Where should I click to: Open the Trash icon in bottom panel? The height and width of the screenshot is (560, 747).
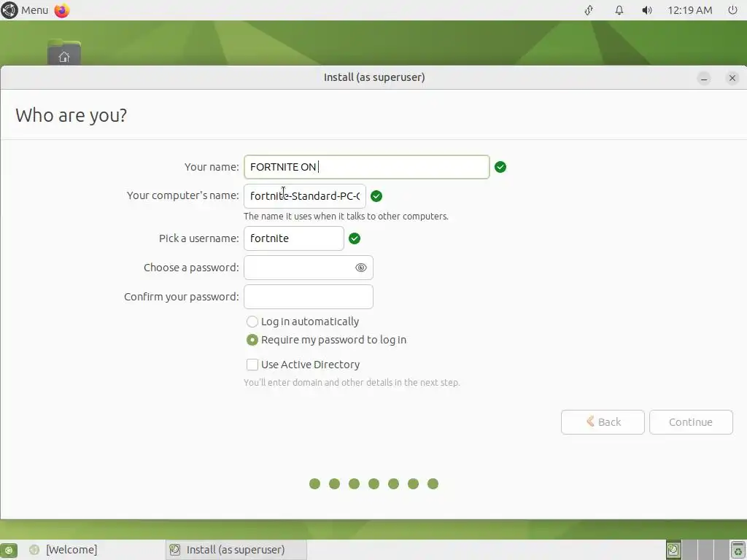(738, 550)
